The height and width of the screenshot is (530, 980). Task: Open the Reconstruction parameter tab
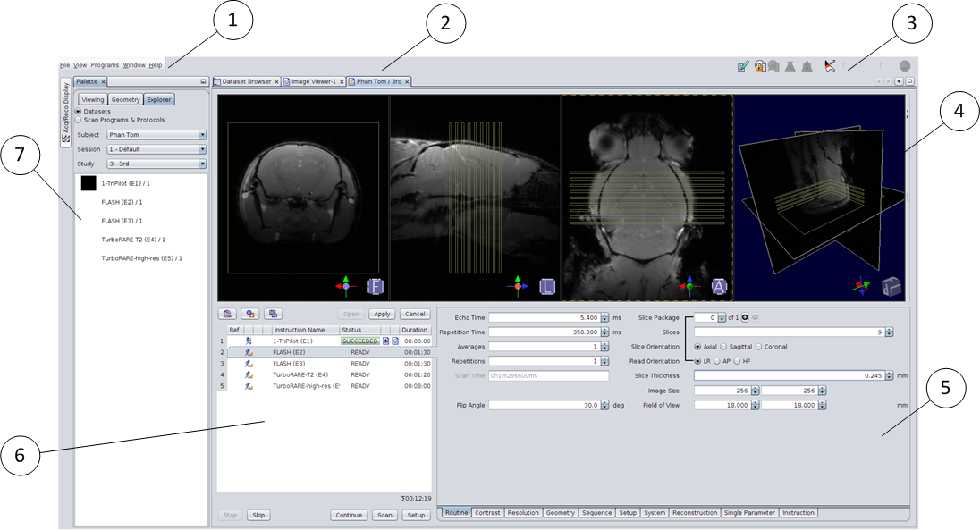[695, 512]
